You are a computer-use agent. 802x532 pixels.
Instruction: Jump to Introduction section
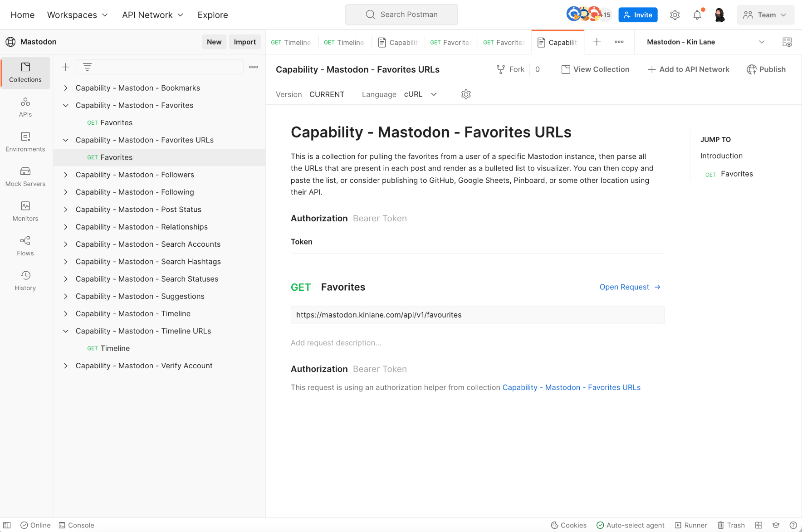click(x=721, y=156)
